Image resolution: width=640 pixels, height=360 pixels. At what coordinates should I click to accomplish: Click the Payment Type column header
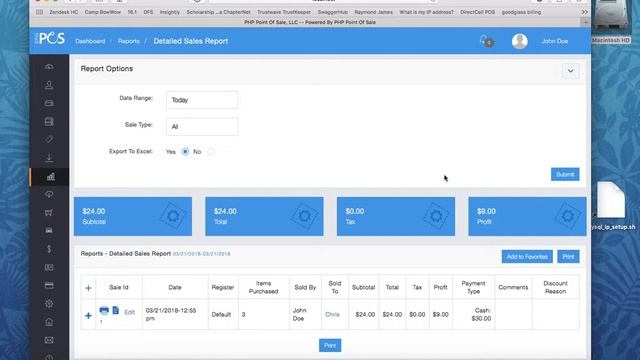click(473, 287)
